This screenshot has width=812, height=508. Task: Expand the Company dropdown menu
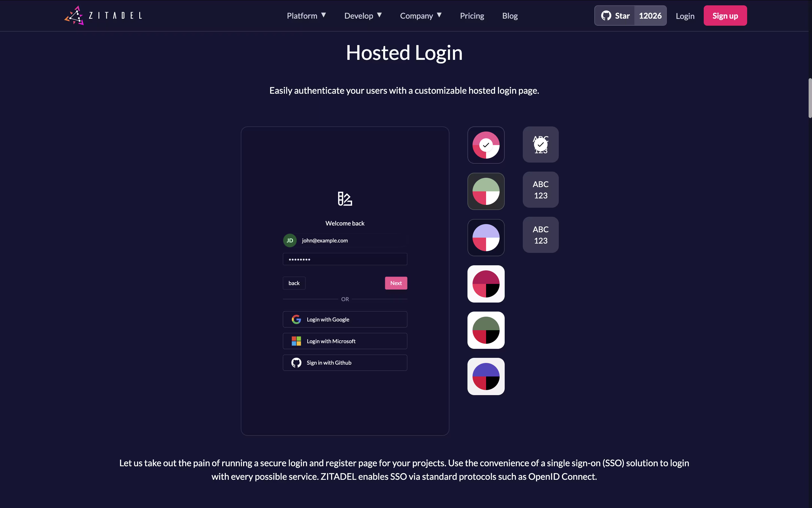point(421,16)
